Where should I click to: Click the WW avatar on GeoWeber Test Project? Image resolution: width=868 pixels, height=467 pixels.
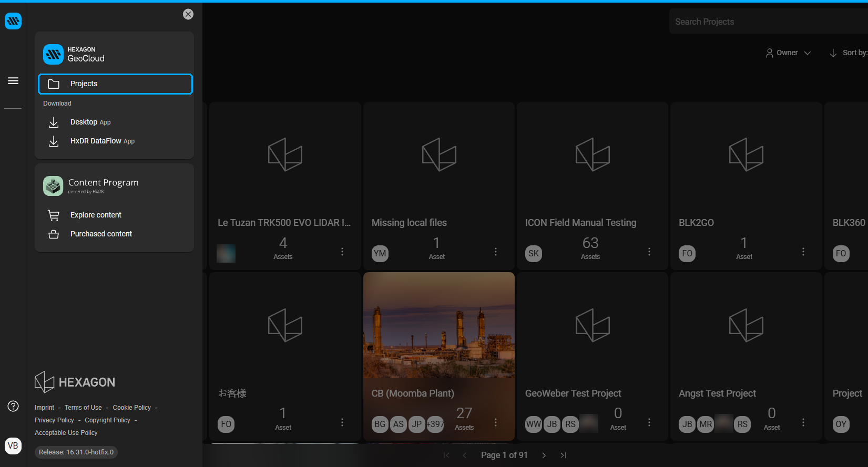click(x=534, y=424)
